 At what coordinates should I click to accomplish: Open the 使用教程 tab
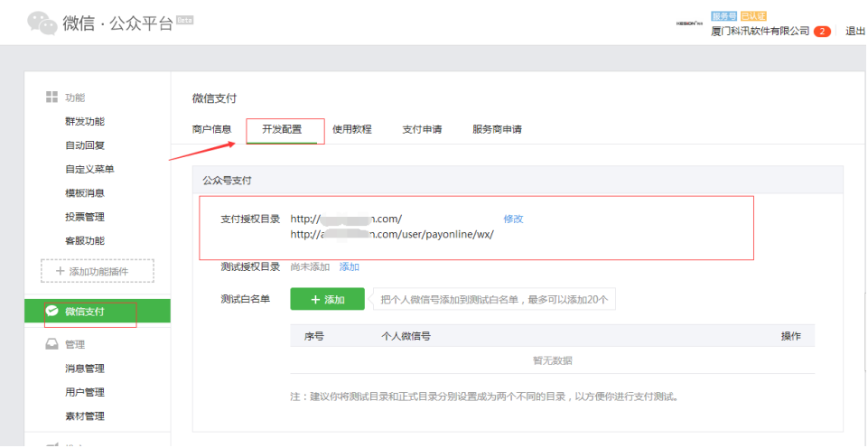click(x=351, y=129)
